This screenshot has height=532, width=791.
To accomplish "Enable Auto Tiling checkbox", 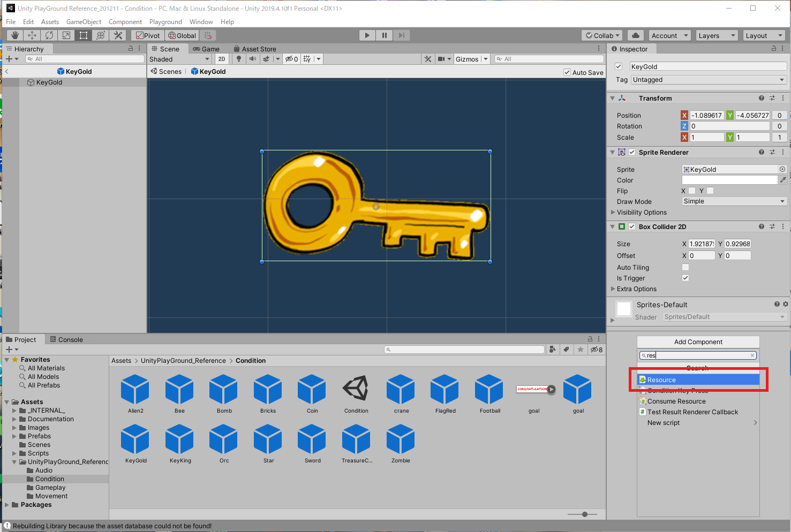I will click(685, 267).
